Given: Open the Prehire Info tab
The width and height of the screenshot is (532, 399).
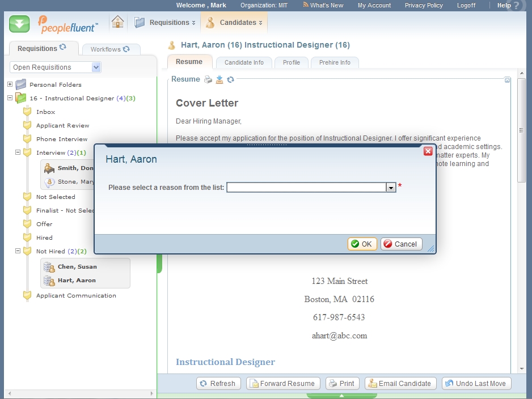Looking at the screenshot, I should 335,62.
